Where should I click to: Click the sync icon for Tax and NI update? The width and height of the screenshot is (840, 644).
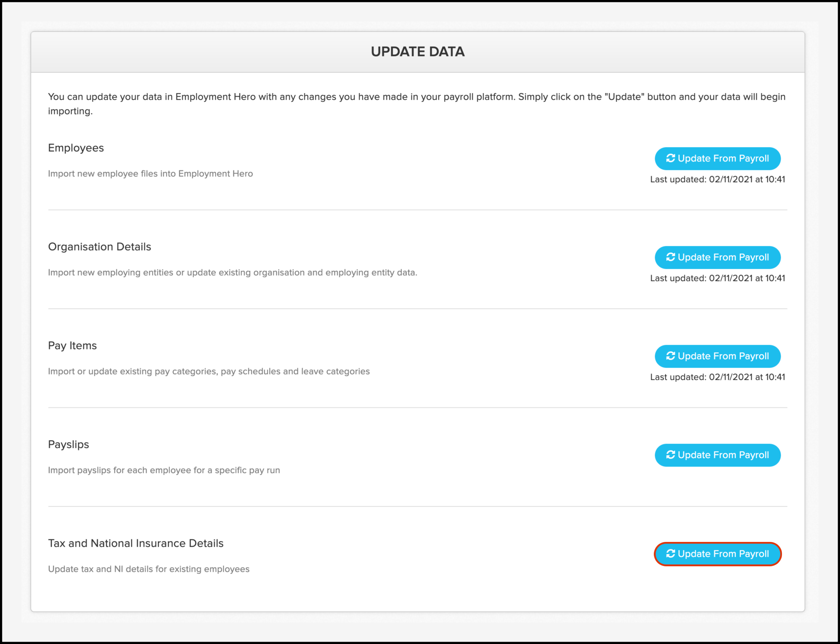[x=670, y=554]
